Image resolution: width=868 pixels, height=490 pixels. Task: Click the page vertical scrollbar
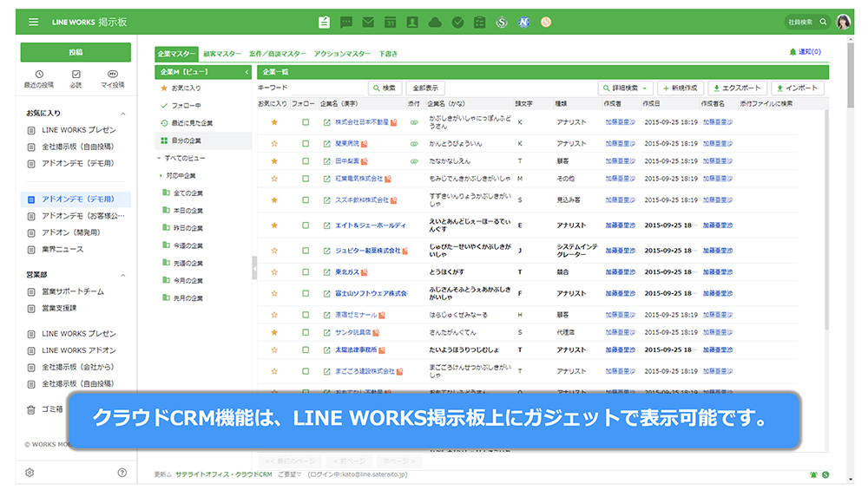(851, 75)
